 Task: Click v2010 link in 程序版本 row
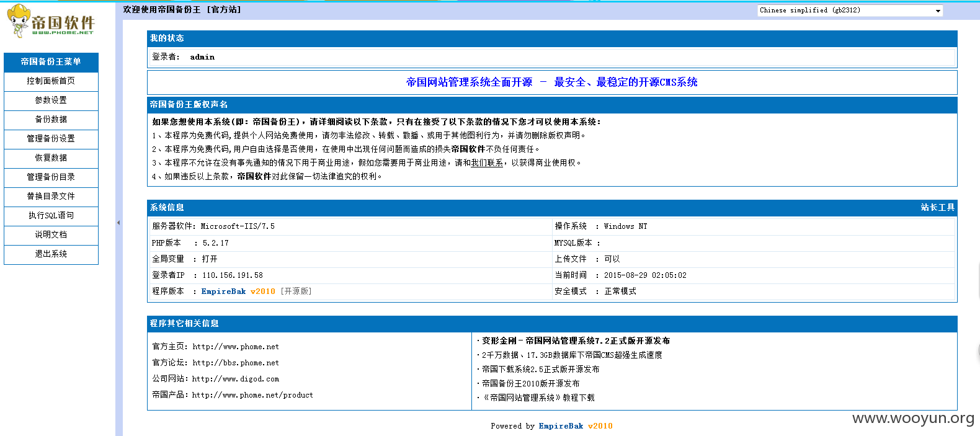263,291
